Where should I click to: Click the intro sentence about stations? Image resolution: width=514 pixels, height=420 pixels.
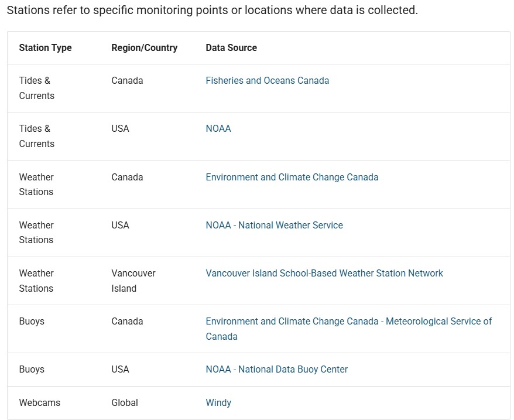[212, 11]
